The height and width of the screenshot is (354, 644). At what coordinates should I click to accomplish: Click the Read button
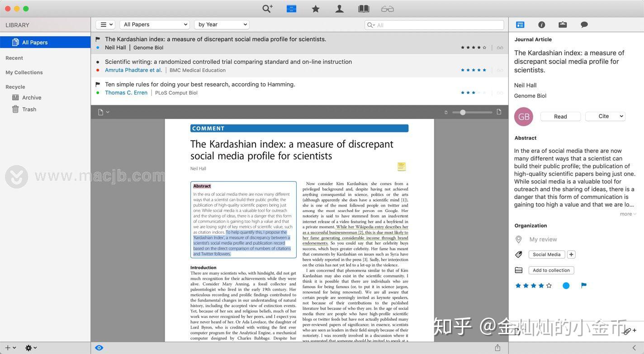[560, 116]
